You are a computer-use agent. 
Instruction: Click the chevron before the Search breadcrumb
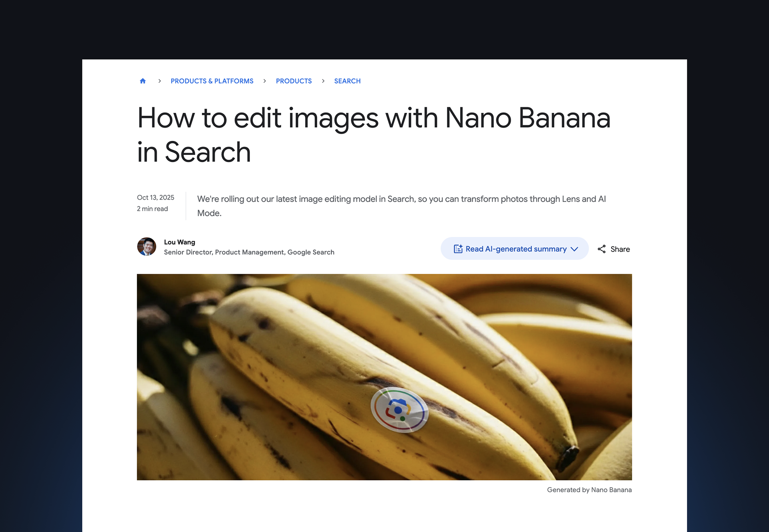click(323, 81)
